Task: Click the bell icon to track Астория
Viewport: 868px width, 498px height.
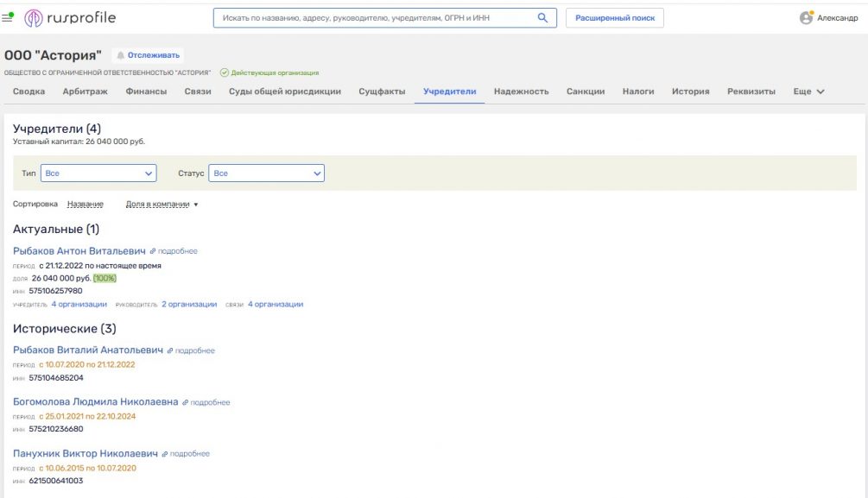Action: tap(121, 55)
